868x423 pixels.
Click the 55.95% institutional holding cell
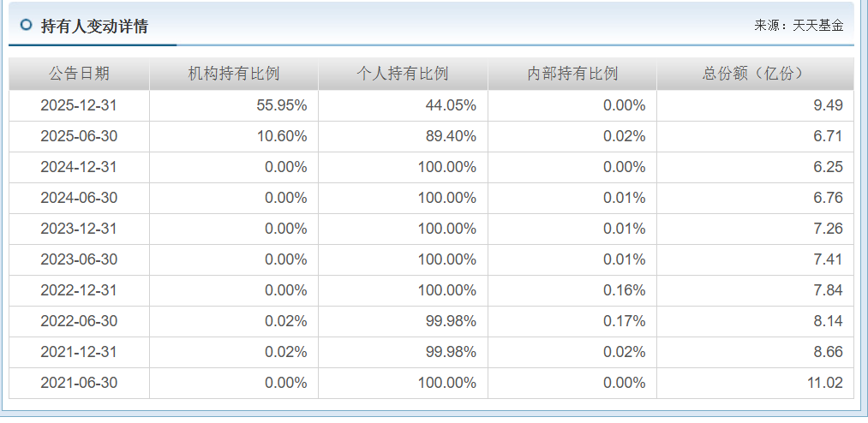pyautogui.click(x=234, y=105)
